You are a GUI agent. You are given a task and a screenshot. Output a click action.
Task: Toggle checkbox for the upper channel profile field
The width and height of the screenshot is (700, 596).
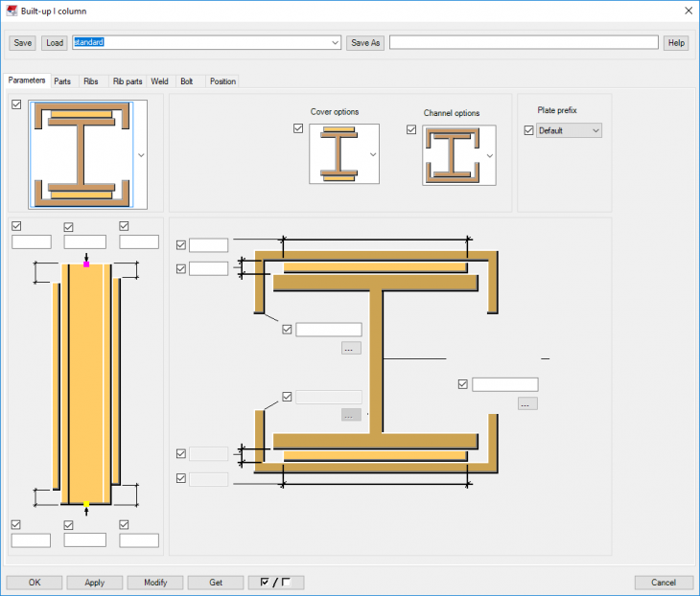(x=287, y=330)
